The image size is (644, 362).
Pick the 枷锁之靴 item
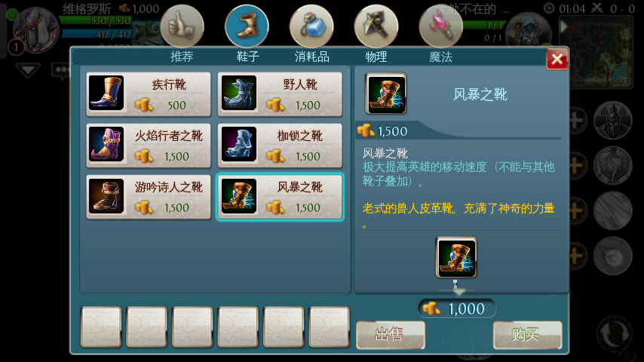pos(280,146)
